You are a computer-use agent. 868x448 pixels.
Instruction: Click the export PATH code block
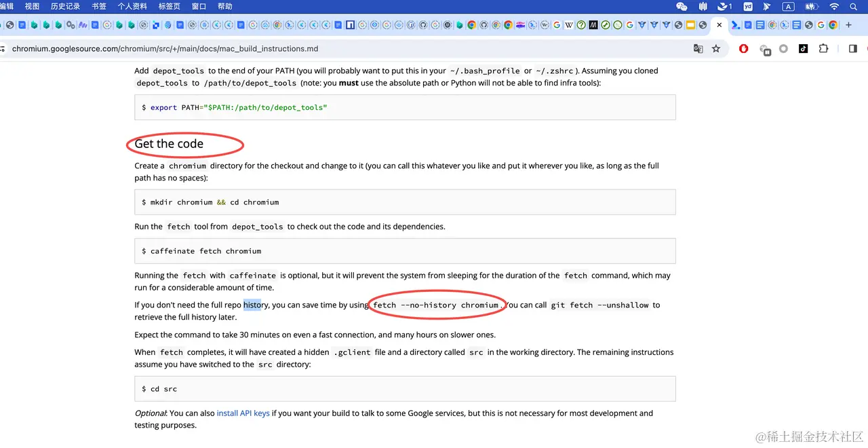(x=405, y=107)
